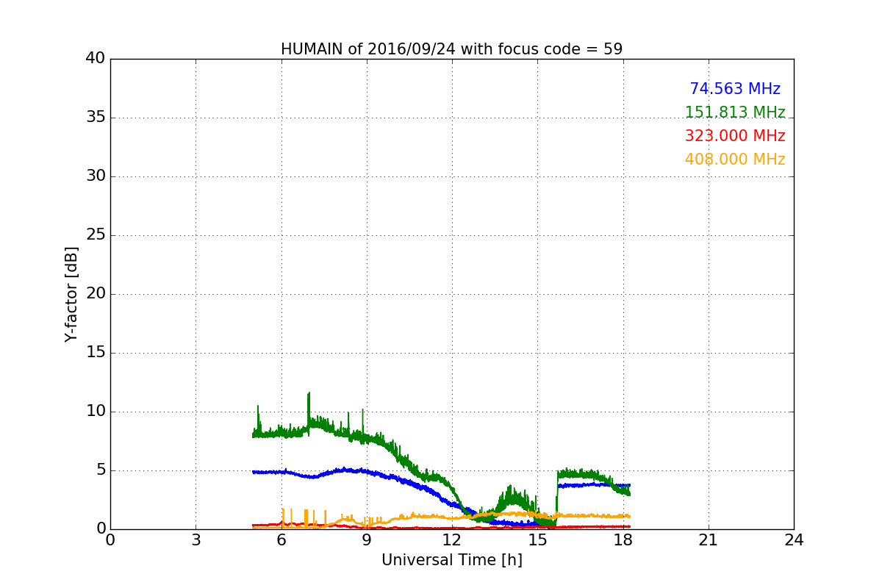Select the 408.000 MHz legend label

735,159
